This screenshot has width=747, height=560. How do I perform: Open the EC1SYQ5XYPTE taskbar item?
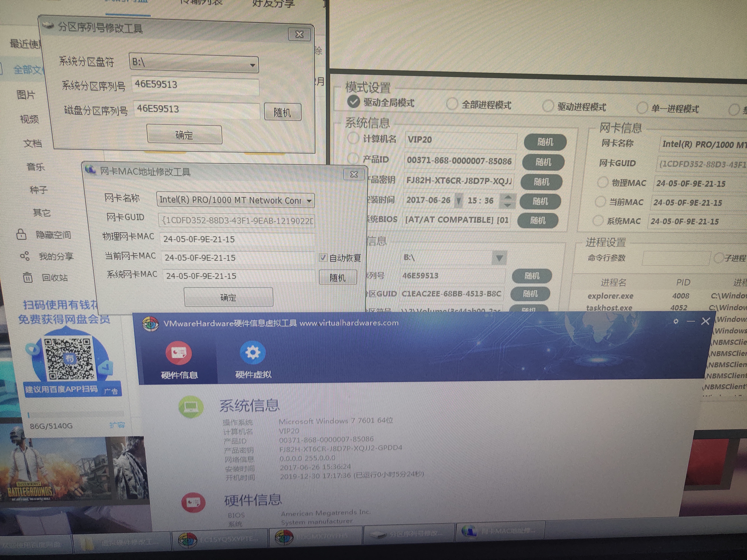pyautogui.click(x=220, y=540)
